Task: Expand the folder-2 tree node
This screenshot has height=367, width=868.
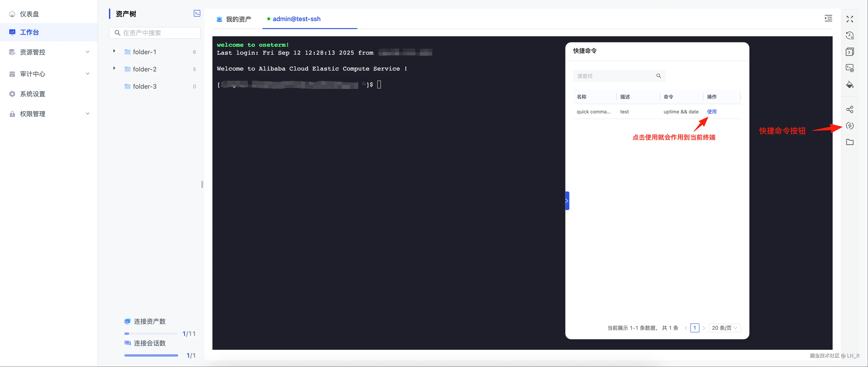Action: tap(114, 68)
